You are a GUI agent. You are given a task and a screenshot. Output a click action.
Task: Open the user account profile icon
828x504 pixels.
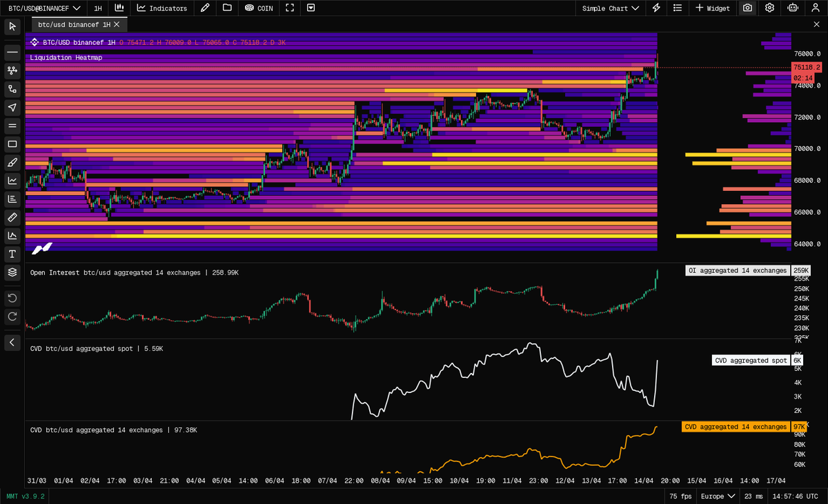pos(814,8)
